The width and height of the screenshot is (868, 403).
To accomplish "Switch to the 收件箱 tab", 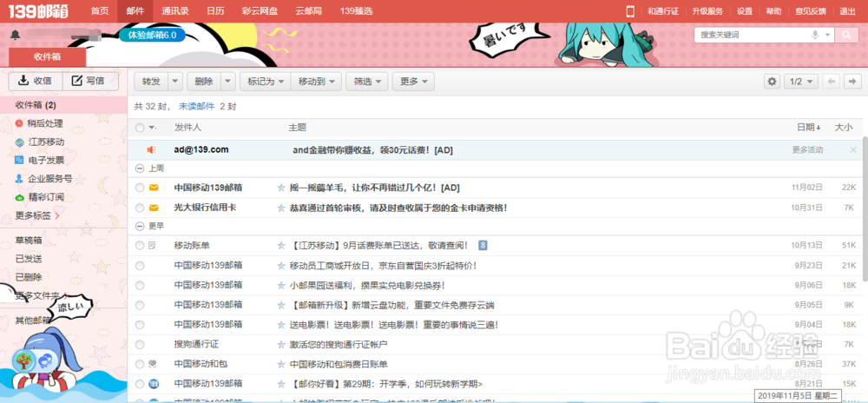I will tap(48, 57).
